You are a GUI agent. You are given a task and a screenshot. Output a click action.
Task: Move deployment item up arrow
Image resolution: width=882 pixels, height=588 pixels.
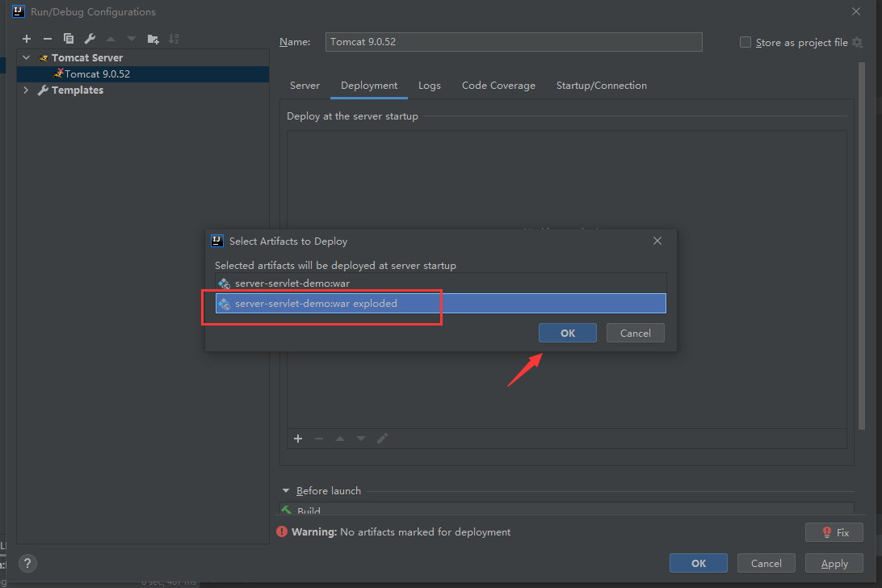click(x=340, y=439)
